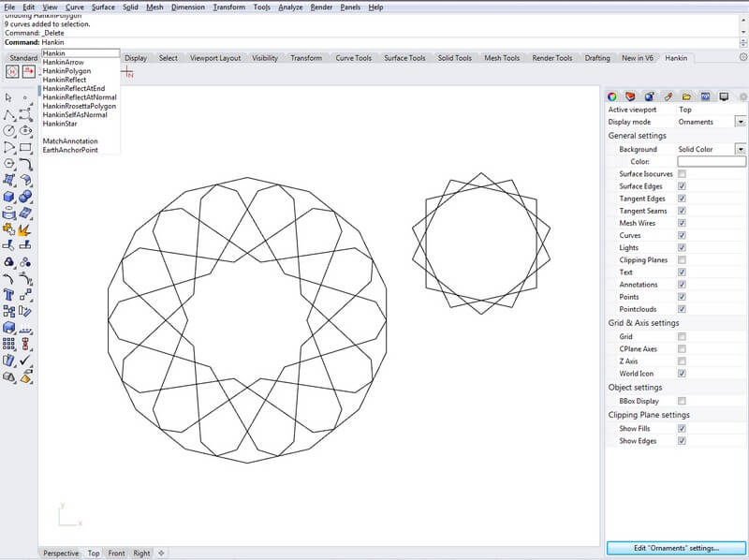Select the Circle drawing tool
This screenshot has height=560, width=749.
(8, 130)
